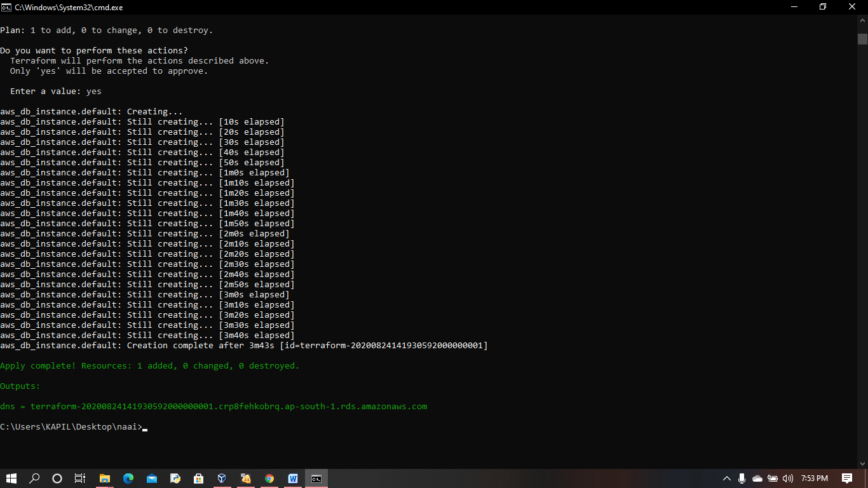Show hidden system tray icons
Viewport: 868px width, 488px height.
point(727,478)
